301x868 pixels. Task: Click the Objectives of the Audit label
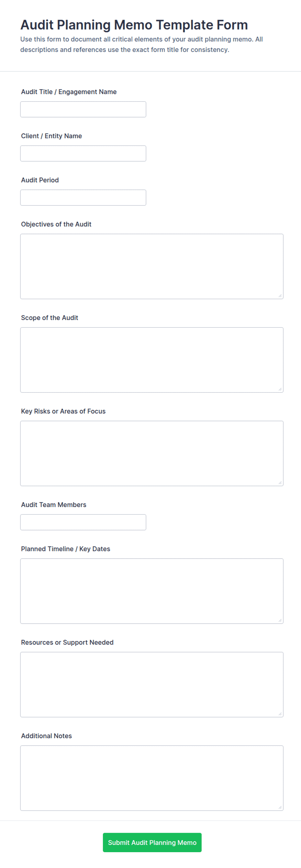click(x=56, y=224)
